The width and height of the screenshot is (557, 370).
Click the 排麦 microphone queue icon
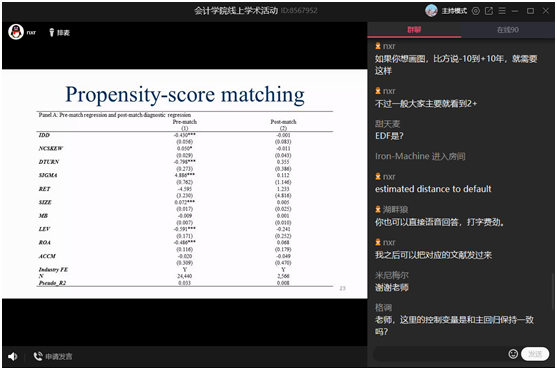[x=52, y=32]
